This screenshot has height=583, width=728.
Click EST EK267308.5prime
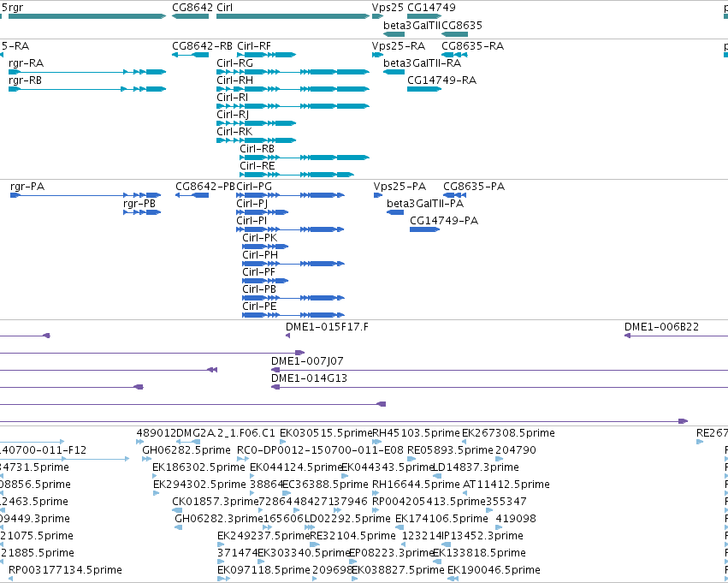pos(508,433)
